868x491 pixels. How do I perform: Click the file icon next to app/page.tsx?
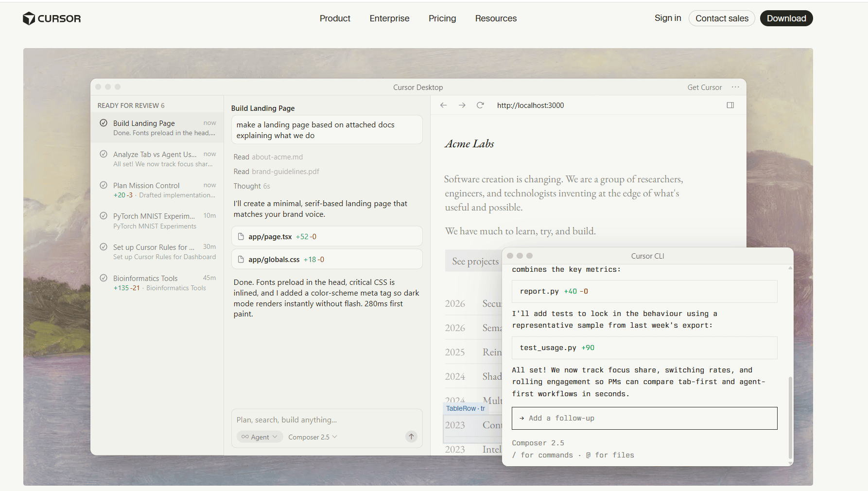click(x=241, y=237)
